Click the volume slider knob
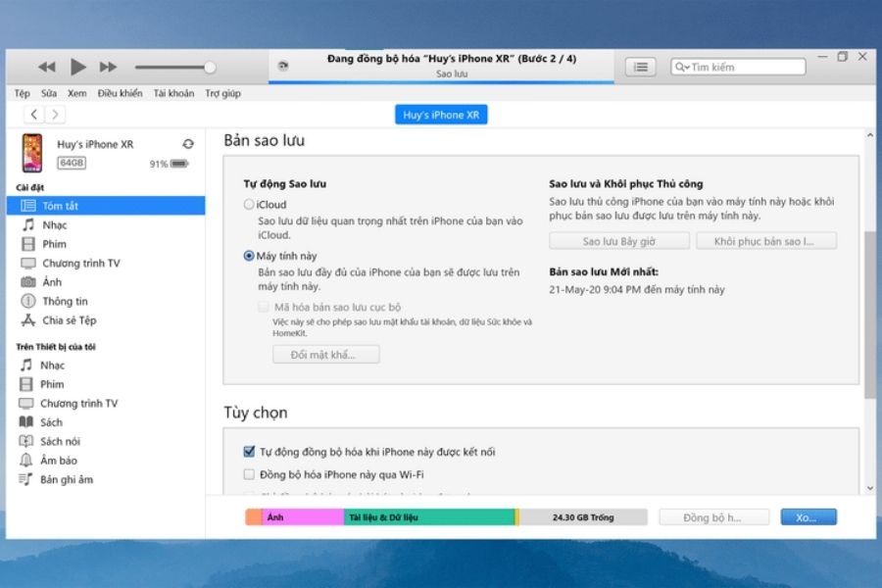 pos(210,67)
